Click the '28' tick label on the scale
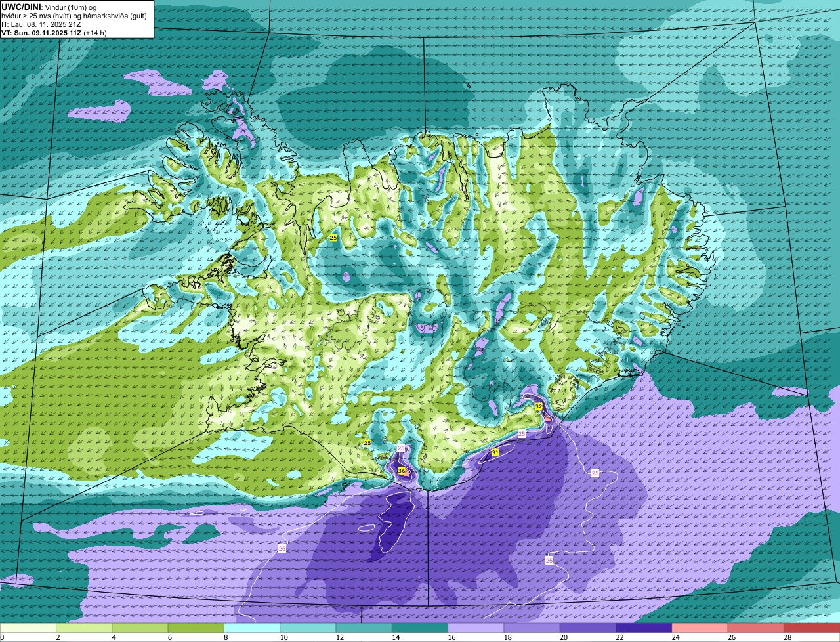 [787, 637]
